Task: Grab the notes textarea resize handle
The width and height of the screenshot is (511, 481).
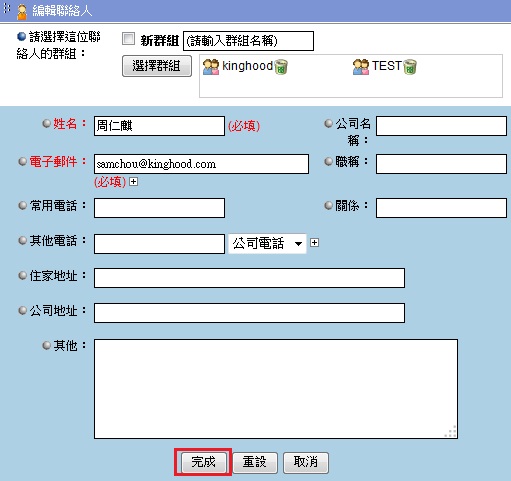Action: [451, 432]
